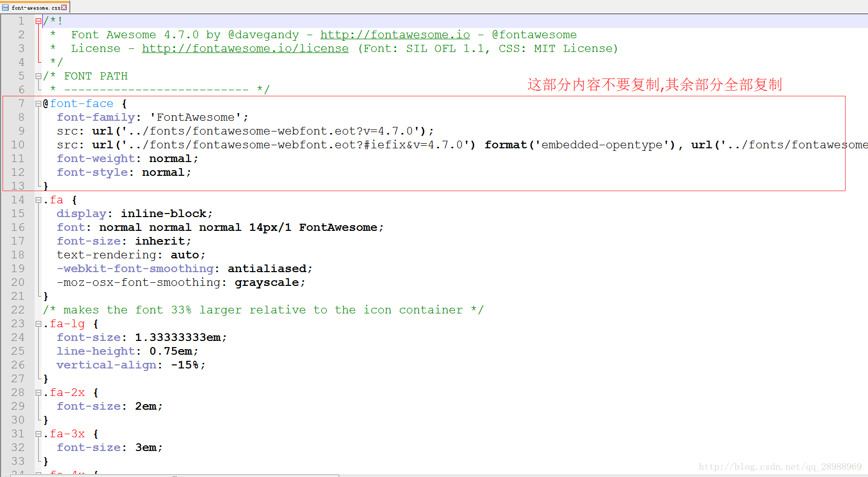Image resolution: width=868 pixels, height=477 pixels.
Task: Open the http://fontawesome.io/license link
Action: coord(245,48)
